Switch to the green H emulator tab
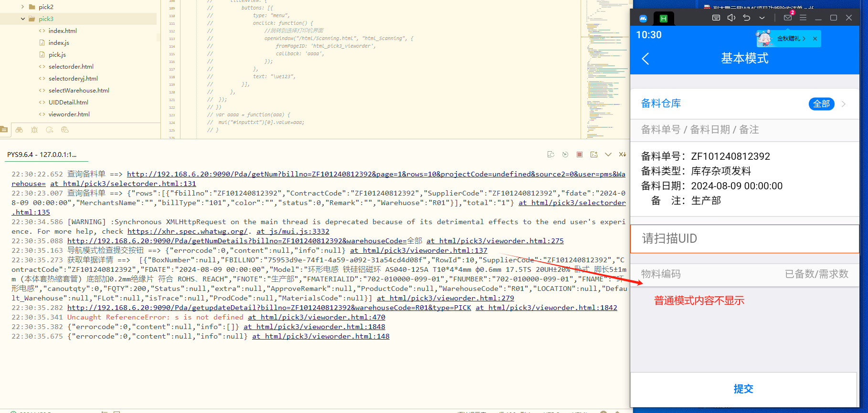Image resolution: width=868 pixels, height=413 pixels. [663, 19]
